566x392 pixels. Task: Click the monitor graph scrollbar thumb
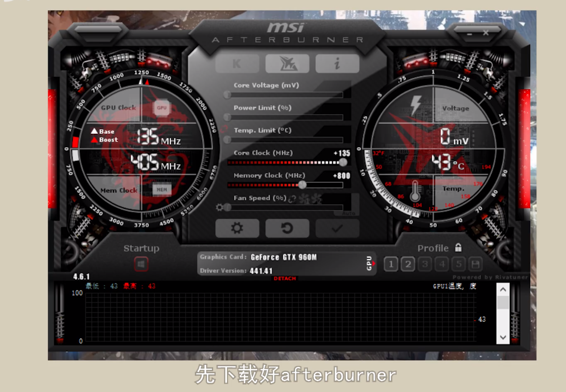point(503,303)
